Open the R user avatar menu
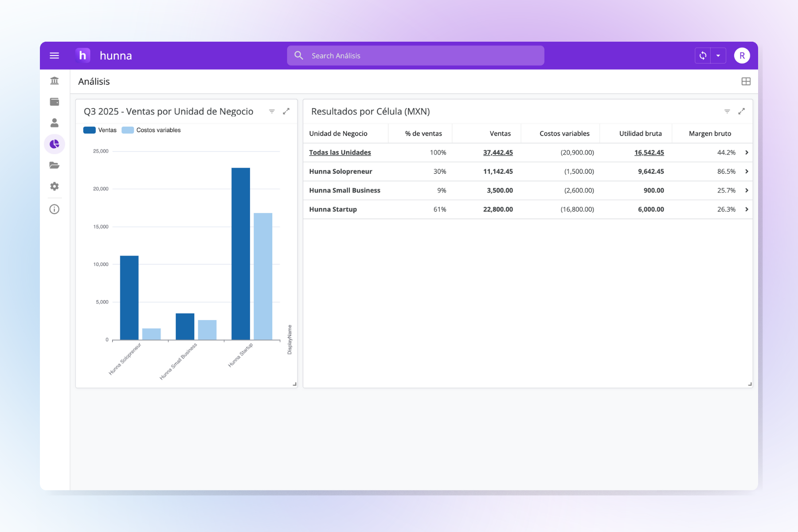798x532 pixels. [x=742, y=55]
